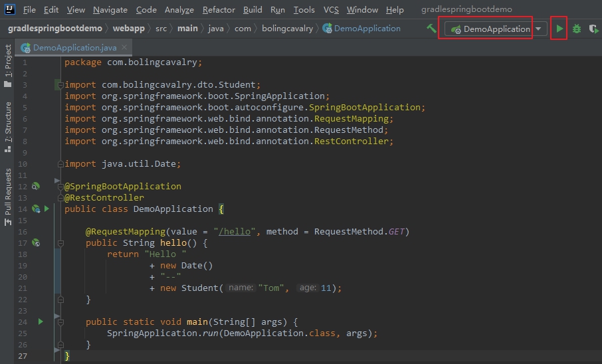The image size is (602, 364).
Task: Open the Structure tool window
Action: [8, 127]
